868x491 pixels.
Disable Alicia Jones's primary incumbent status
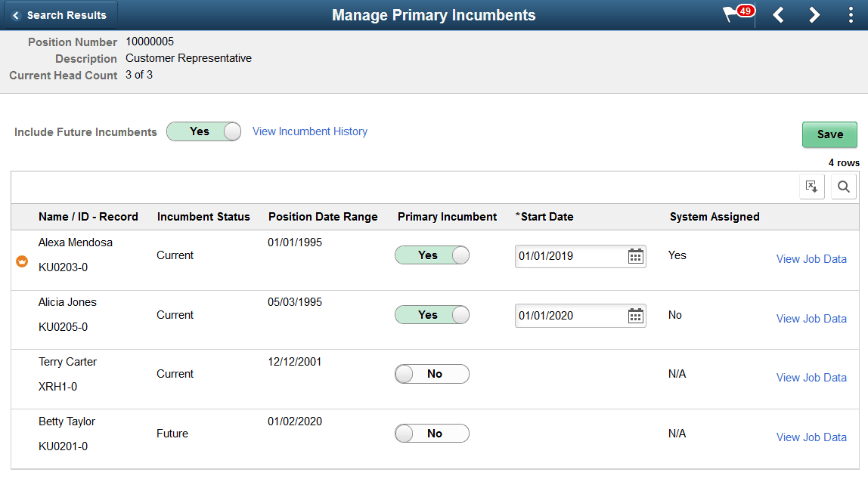432,315
